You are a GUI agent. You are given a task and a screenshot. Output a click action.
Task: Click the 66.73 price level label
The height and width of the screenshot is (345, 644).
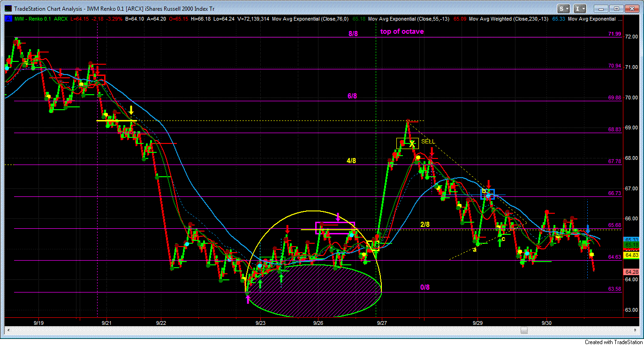pos(614,193)
